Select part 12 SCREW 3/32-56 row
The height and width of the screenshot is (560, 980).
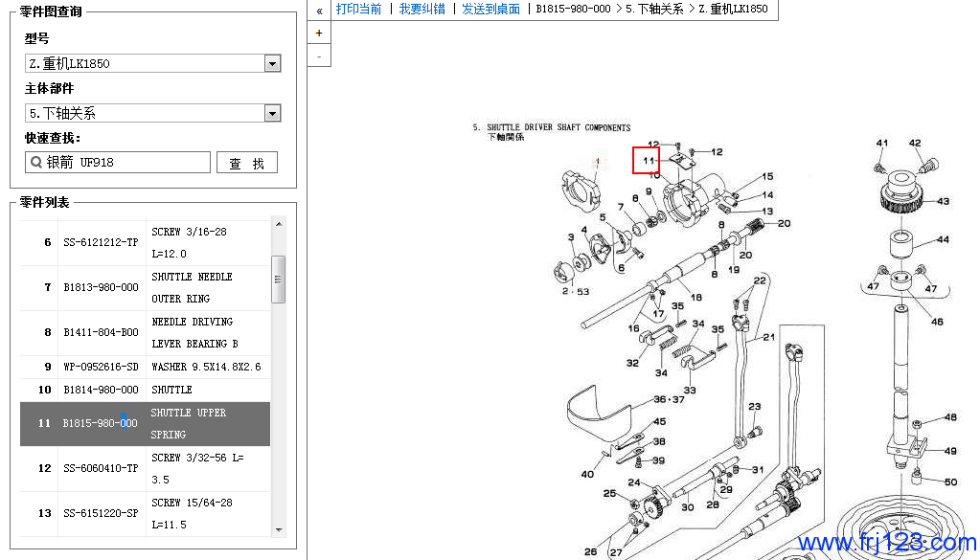pyautogui.click(x=145, y=468)
